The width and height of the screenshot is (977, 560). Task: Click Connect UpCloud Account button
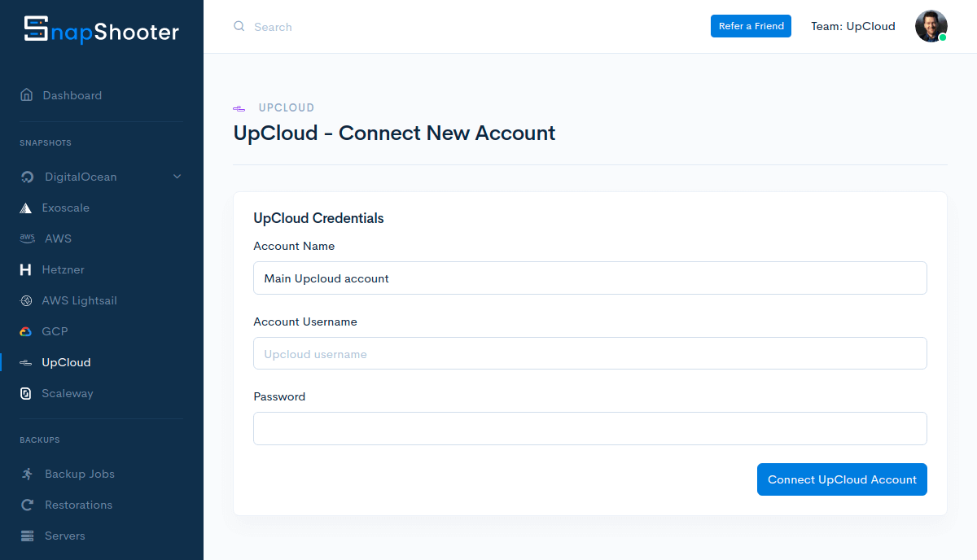tap(842, 479)
